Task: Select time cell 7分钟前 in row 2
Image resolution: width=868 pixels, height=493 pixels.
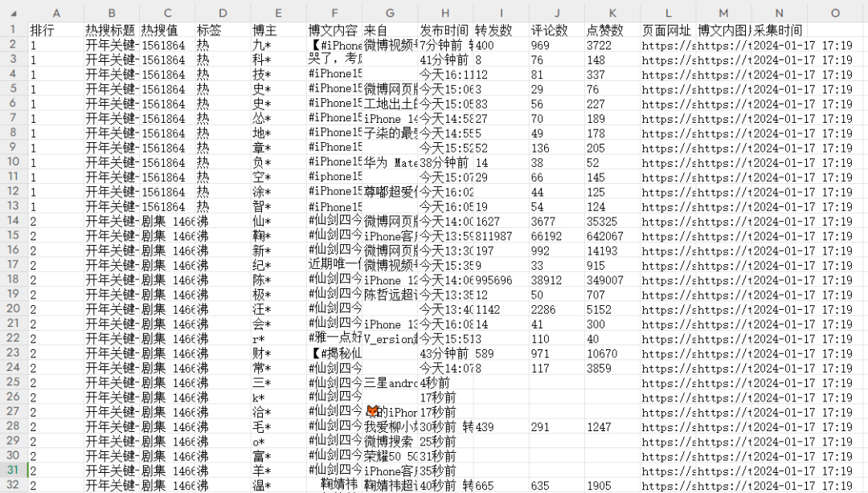Action: 445,45
